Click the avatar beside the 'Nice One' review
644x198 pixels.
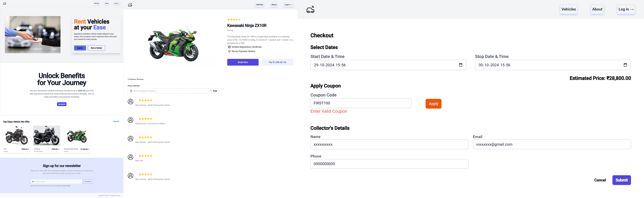(x=130, y=157)
